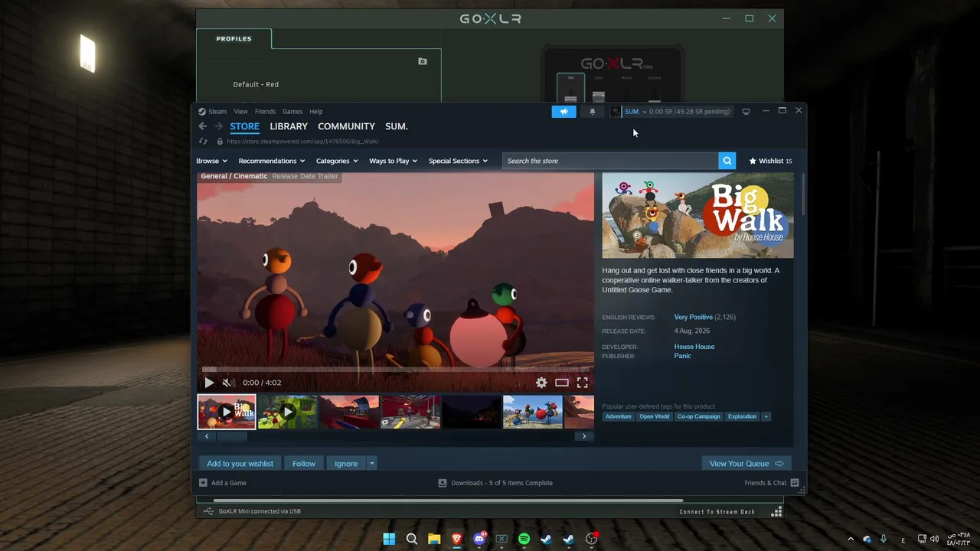980x551 pixels.
Task: Open the PROFILES tab in GoXLR
Action: (234, 39)
